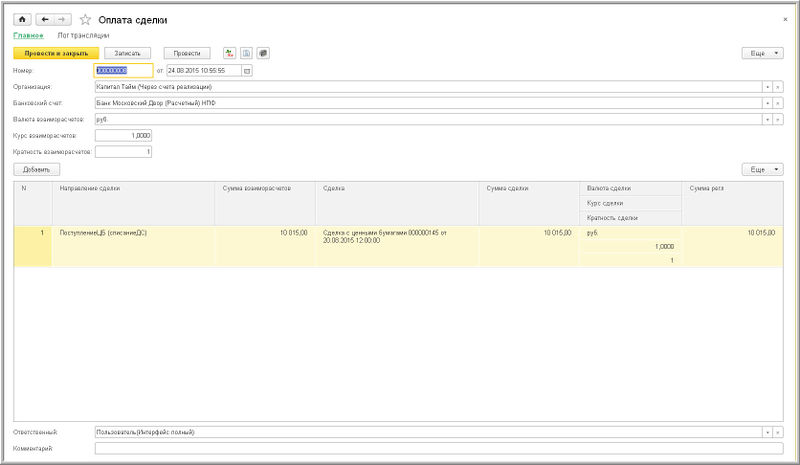Click the forward arrow navigation icon
Viewport: 800px width, 465px height.
coord(62,19)
